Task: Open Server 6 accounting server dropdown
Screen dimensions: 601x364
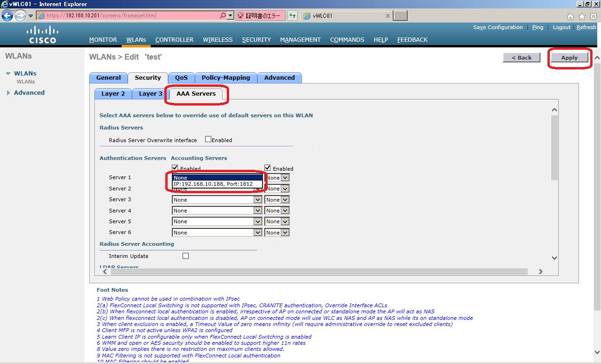Action: coord(277,233)
